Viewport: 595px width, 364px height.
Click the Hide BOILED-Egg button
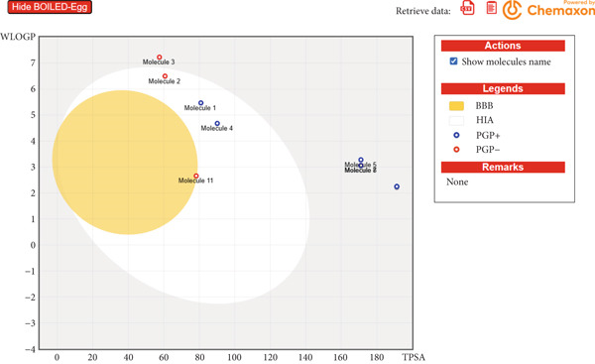click(x=50, y=7)
